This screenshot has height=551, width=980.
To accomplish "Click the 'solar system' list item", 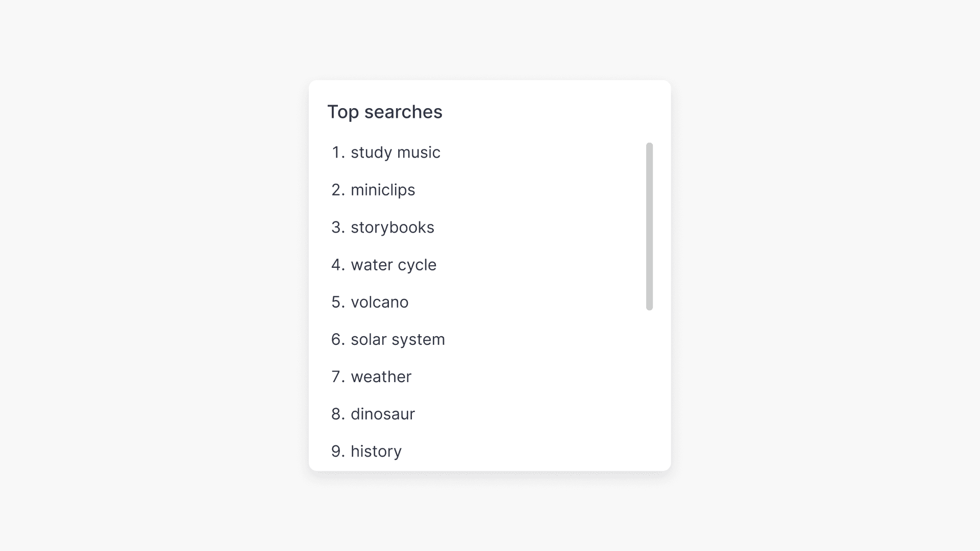I will [x=398, y=339].
